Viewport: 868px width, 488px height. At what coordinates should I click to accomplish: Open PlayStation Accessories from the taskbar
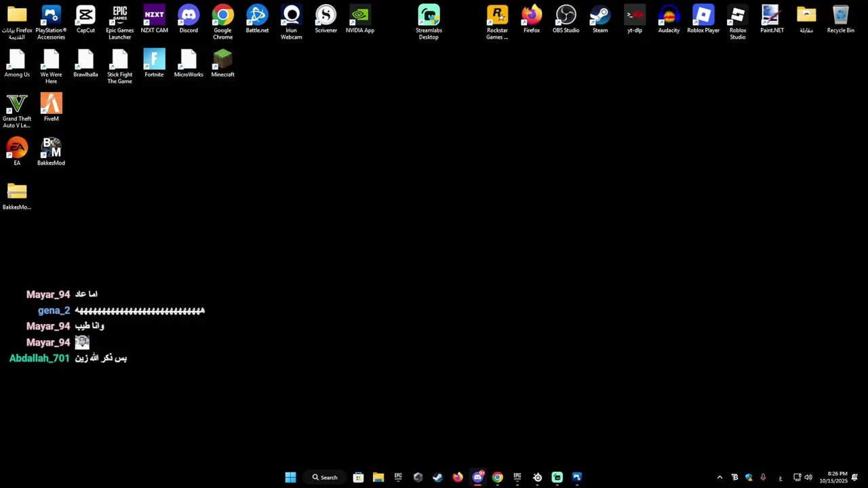576,477
